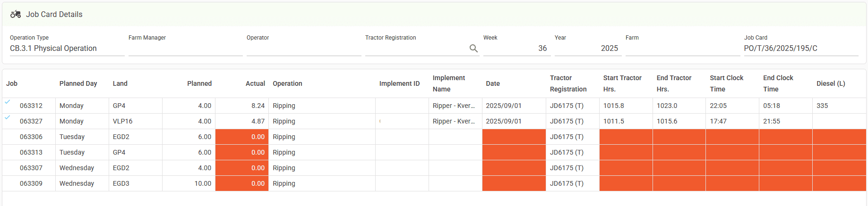Click the orange Actual cell for job 063313
The image size is (868, 206).
(x=242, y=152)
